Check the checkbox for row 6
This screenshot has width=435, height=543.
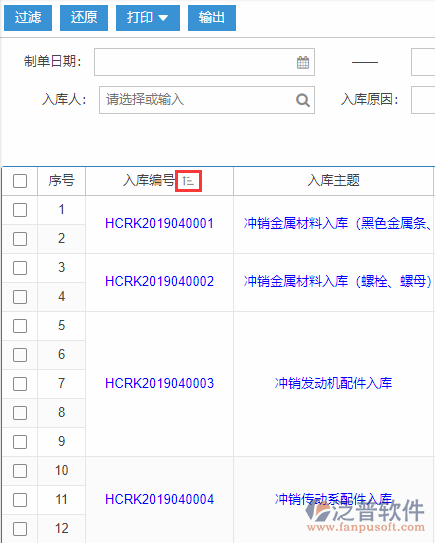click(20, 355)
